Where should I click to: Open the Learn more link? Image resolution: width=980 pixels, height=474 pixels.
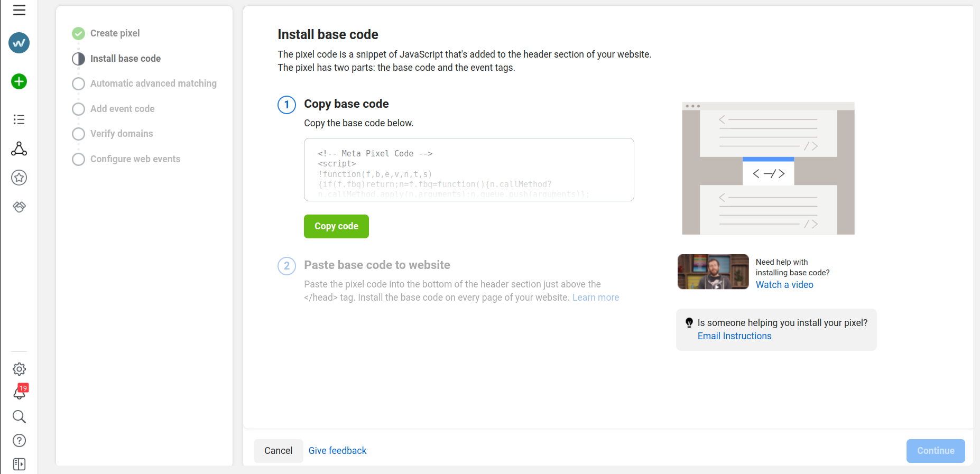click(x=596, y=298)
